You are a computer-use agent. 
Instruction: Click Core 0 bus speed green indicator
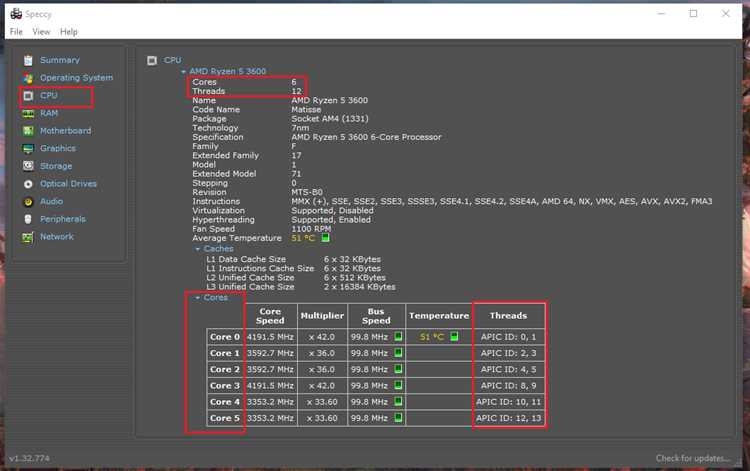pyautogui.click(x=398, y=337)
